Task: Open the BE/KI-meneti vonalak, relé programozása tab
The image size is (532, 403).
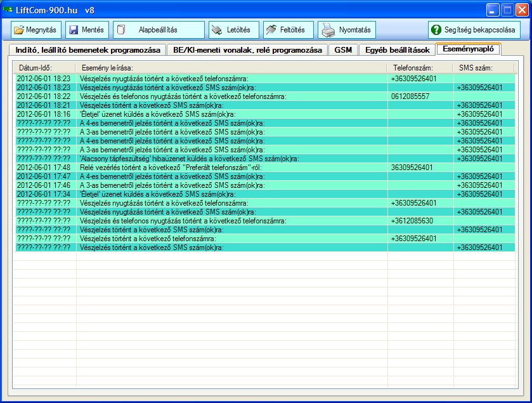Action: pos(247,50)
